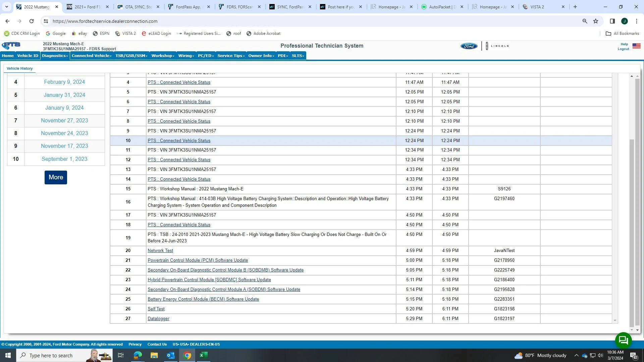Open Battery Energy Control Module Software Update
The height and width of the screenshot is (362, 644).
(203, 299)
